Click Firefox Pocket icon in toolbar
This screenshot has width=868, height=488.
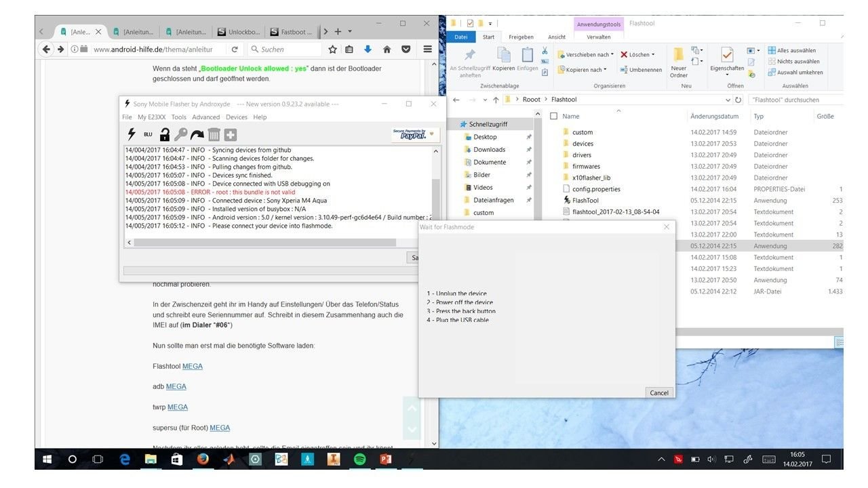pyautogui.click(x=406, y=49)
